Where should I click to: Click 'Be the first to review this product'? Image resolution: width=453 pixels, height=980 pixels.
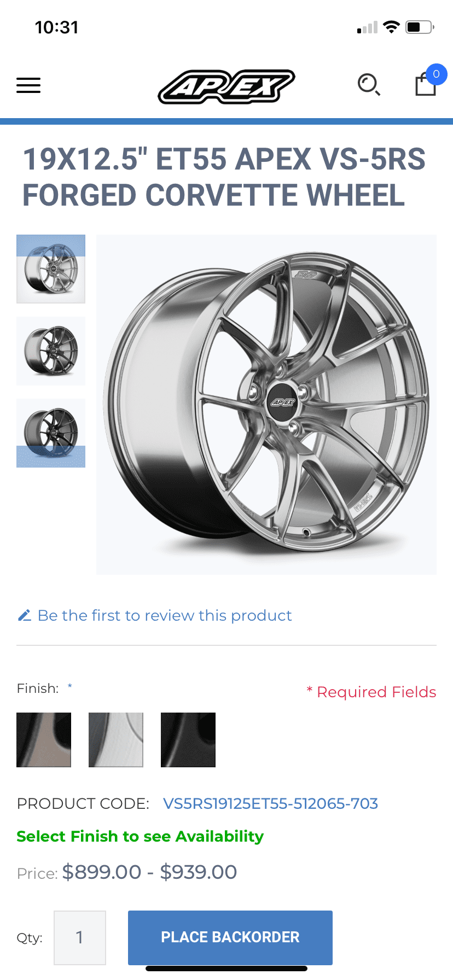[x=165, y=615]
